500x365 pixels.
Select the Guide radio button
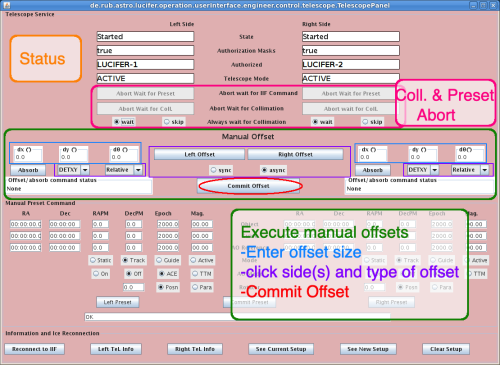(168, 260)
